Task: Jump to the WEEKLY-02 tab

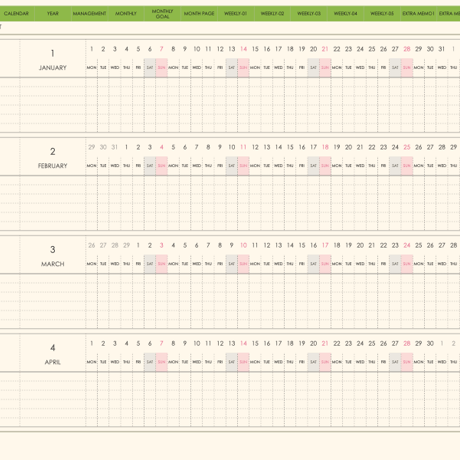Action: point(272,14)
